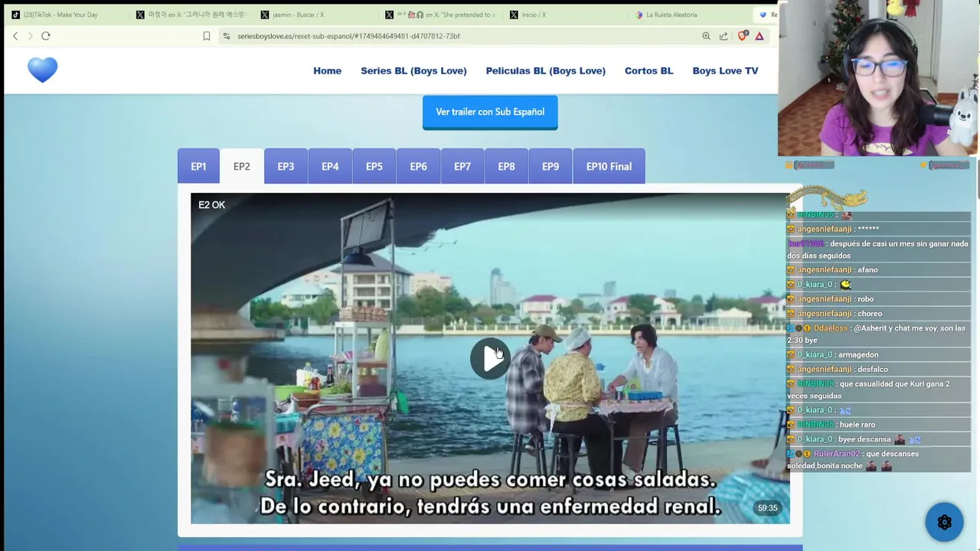Click chat message "robo"
The width and height of the screenshot is (980, 551).
pyautogui.click(x=865, y=299)
